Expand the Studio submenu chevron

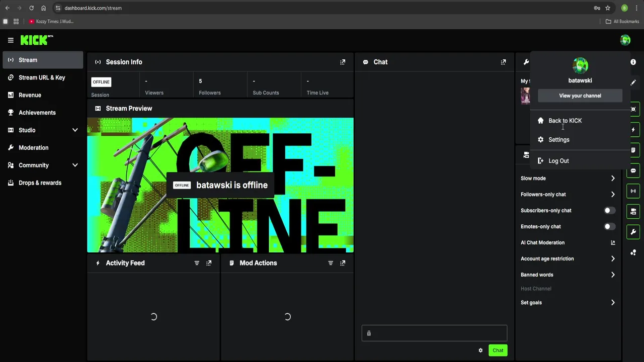click(75, 130)
